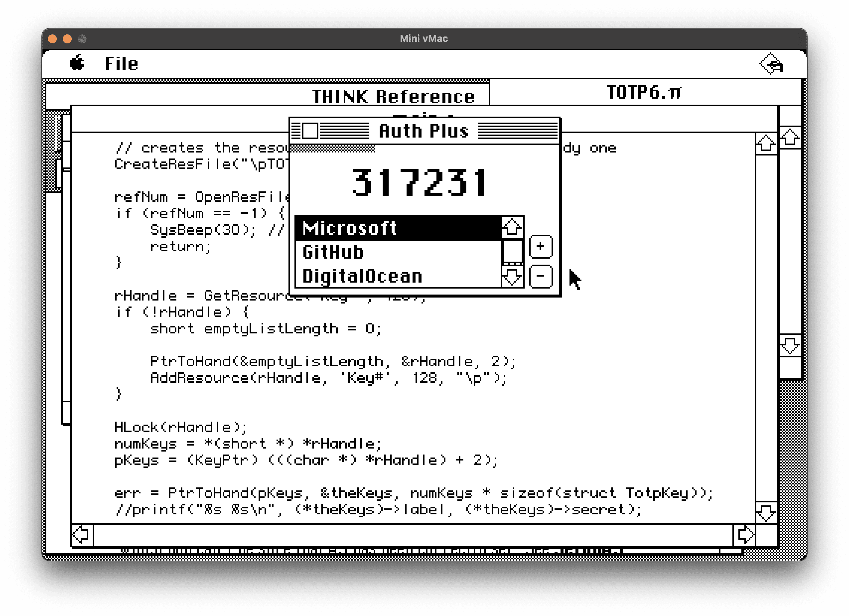Click the time remaining progress bar
Viewport: 849px width, 616px height.
point(333,149)
